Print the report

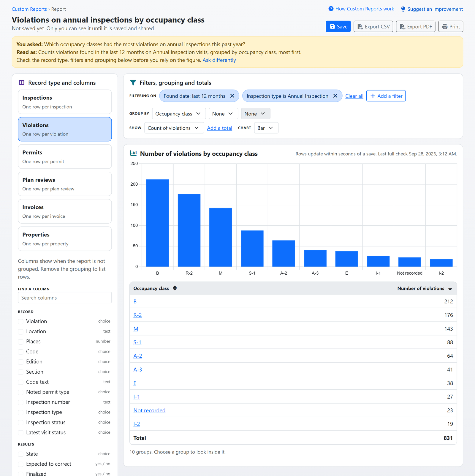pyautogui.click(x=451, y=26)
